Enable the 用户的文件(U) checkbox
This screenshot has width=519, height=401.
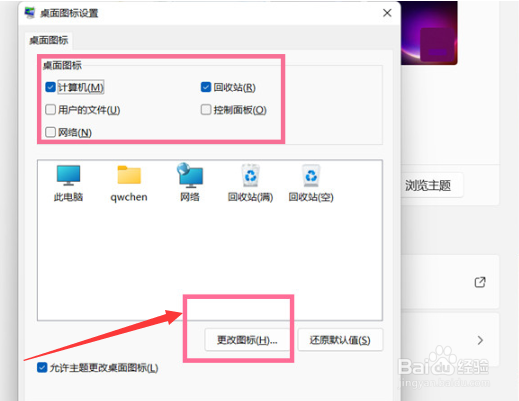(x=50, y=109)
